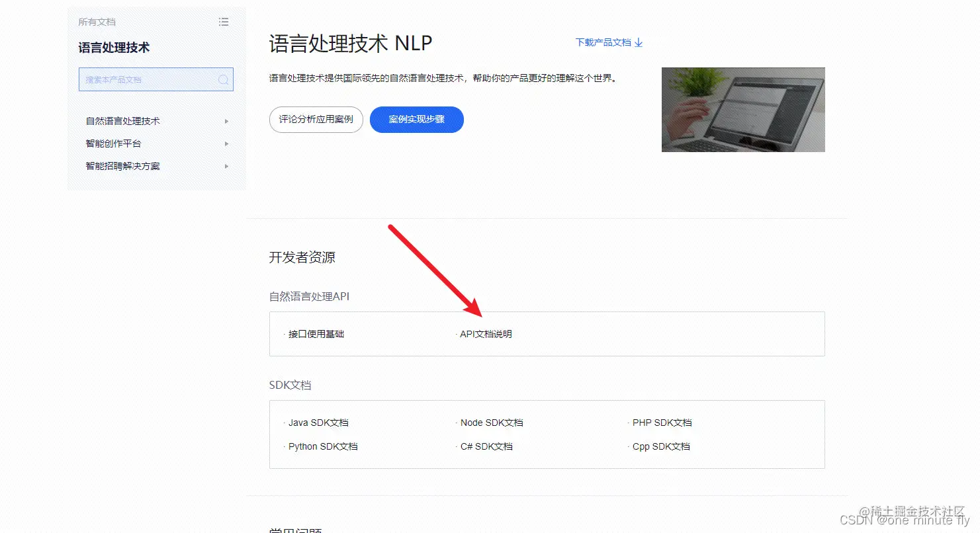980x533 pixels.
Task: Click the 搜索本产品文档 search input field
Action: pyautogui.click(x=146, y=79)
